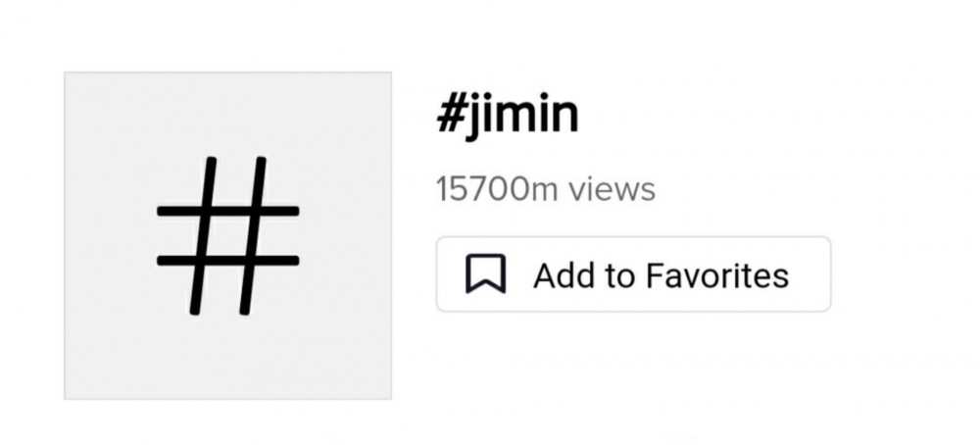Open the #jimin hashtag title
980x445 pixels.
pos(508,116)
